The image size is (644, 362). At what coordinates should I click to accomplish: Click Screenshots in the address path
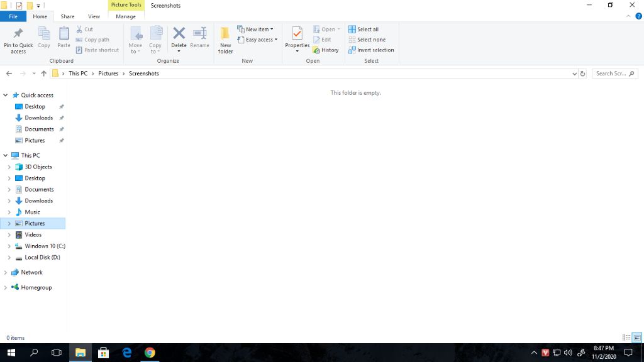144,74
